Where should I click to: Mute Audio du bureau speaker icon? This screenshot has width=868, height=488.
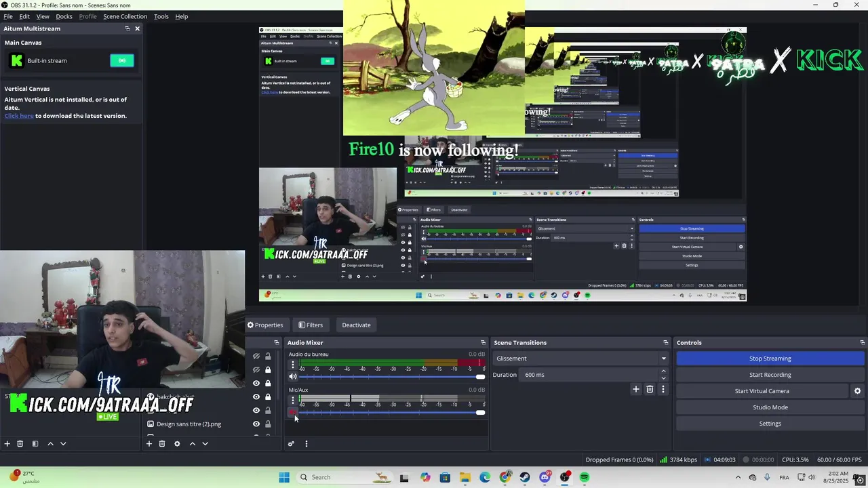click(x=293, y=377)
